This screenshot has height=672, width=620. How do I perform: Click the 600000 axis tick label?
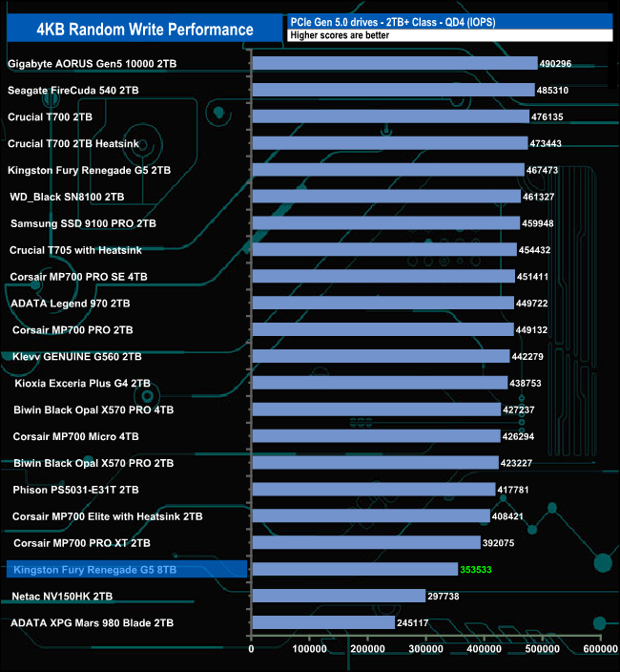point(600,649)
